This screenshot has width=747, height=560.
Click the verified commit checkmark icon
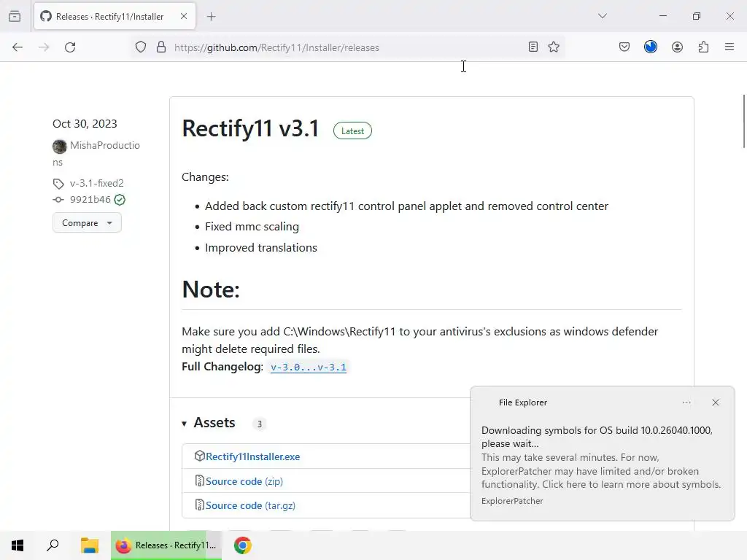tap(120, 200)
